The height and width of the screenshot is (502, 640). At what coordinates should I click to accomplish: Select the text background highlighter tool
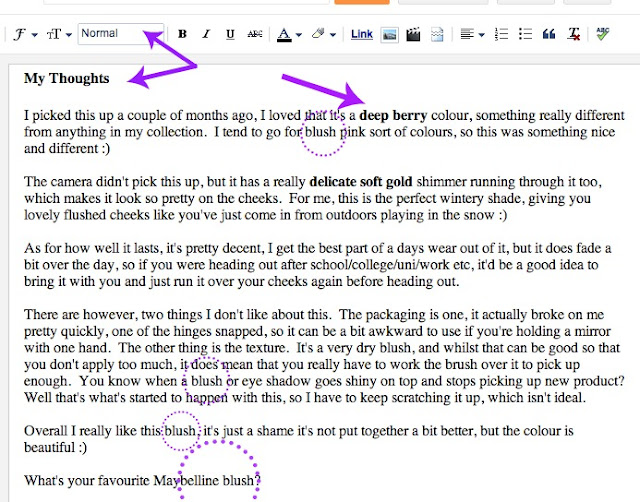click(x=318, y=33)
